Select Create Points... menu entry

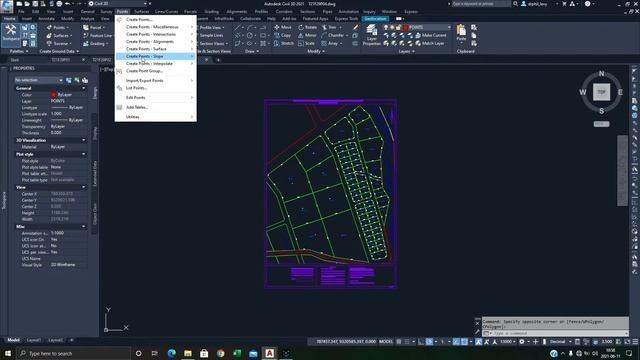[156, 20]
